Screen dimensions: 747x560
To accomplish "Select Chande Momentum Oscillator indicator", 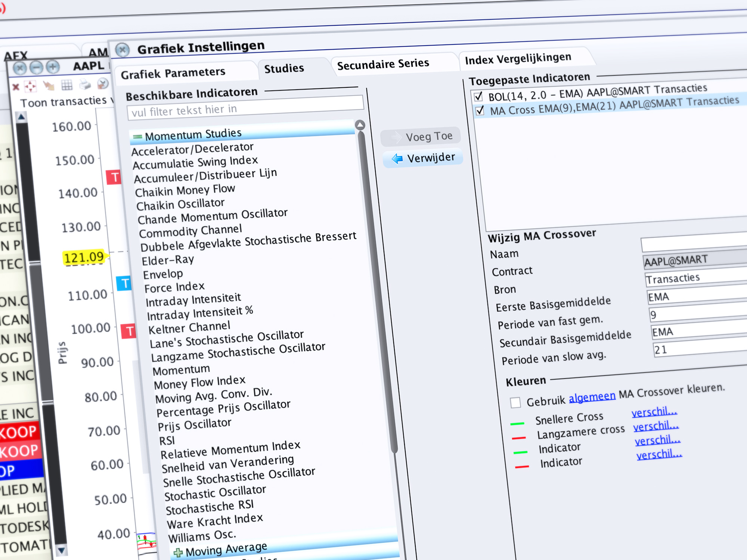I will pyautogui.click(x=213, y=216).
